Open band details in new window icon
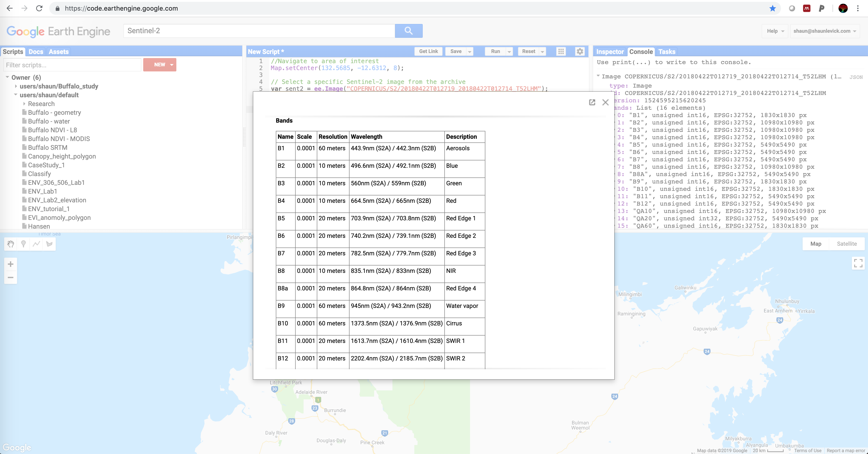 [592, 102]
